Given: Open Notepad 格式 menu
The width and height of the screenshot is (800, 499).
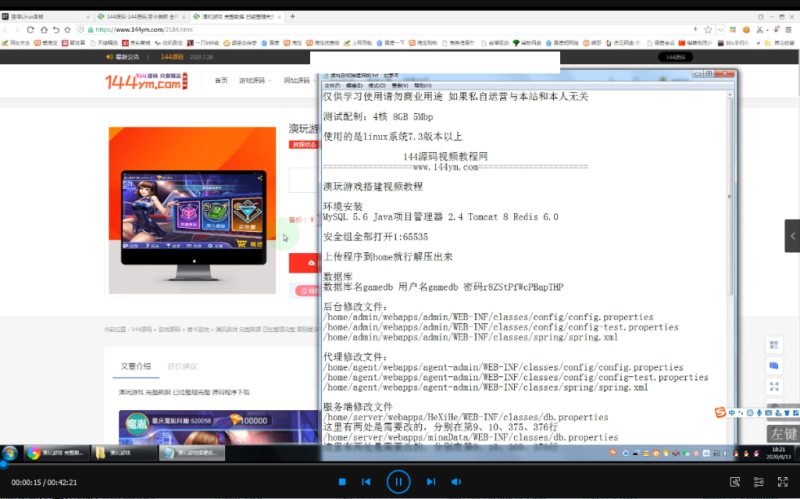Looking at the screenshot, I should click(x=377, y=85).
